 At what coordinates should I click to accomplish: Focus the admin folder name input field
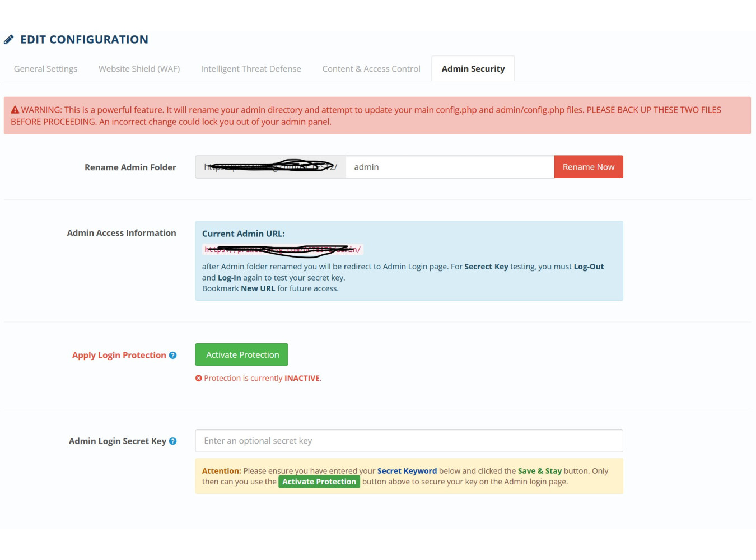point(449,167)
